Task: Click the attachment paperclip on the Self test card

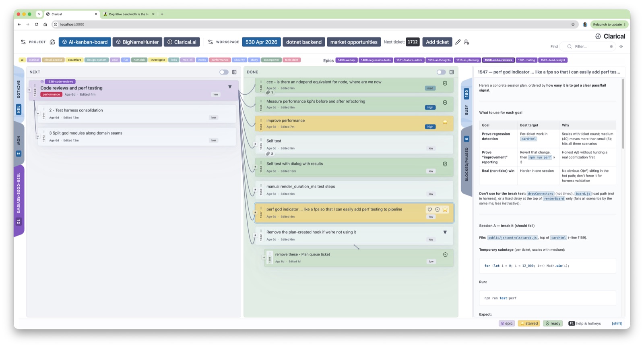Action: click(268, 154)
